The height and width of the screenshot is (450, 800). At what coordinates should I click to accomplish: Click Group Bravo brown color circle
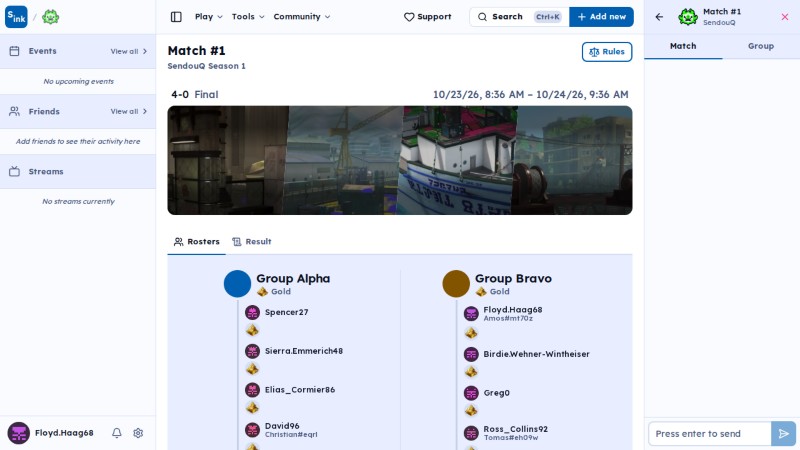click(x=456, y=284)
